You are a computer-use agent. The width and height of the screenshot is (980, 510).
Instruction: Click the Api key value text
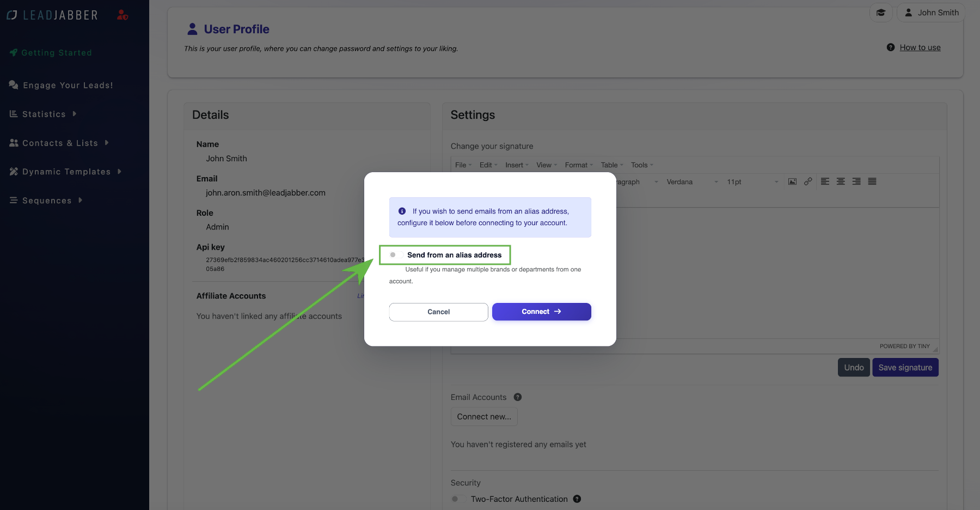[285, 264]
